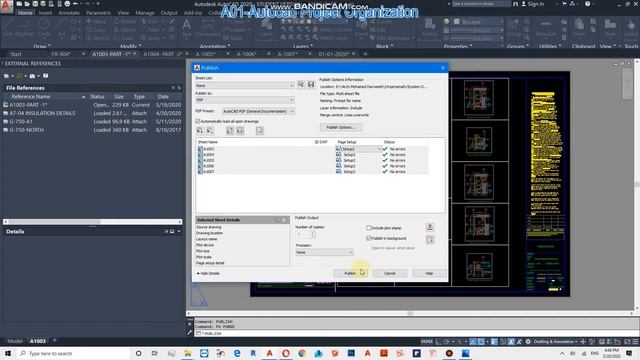Click the Attach DWG icon in External References

coord(6,76)
